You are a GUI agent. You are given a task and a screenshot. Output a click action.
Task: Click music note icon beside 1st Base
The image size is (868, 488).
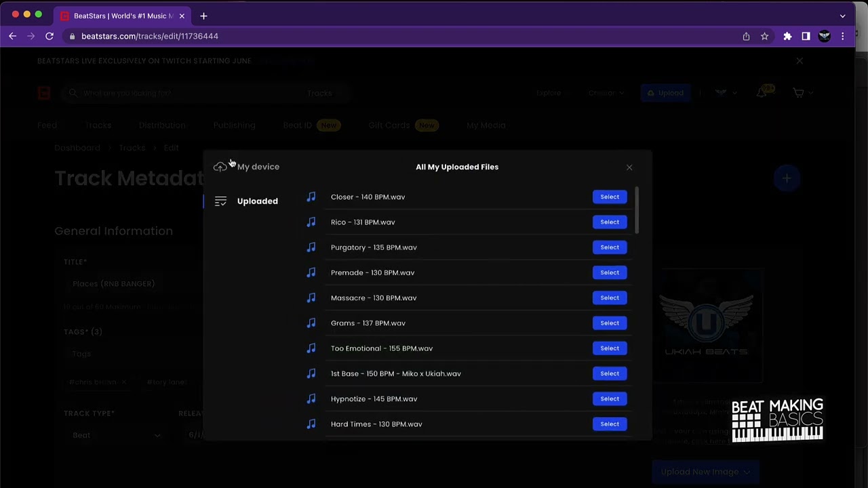[x=311, y=373]
